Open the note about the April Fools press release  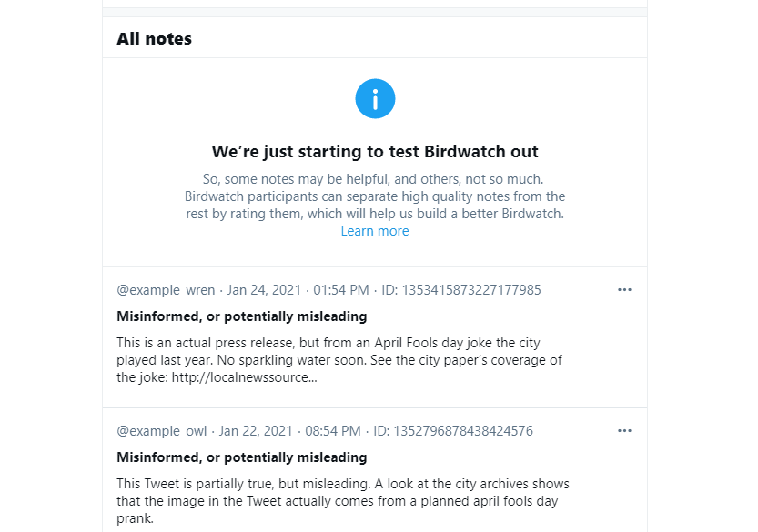339,360
